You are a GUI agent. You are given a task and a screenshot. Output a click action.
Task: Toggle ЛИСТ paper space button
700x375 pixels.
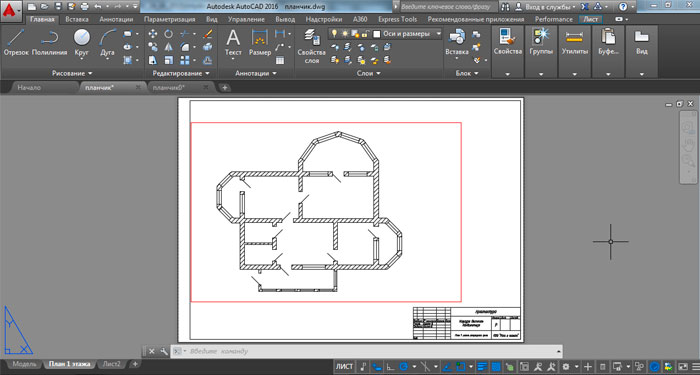(x=345, y=367)
